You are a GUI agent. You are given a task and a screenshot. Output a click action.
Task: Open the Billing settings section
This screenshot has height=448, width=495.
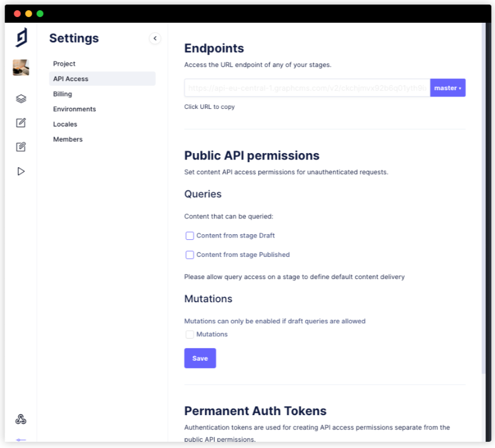tap(62, 94)
